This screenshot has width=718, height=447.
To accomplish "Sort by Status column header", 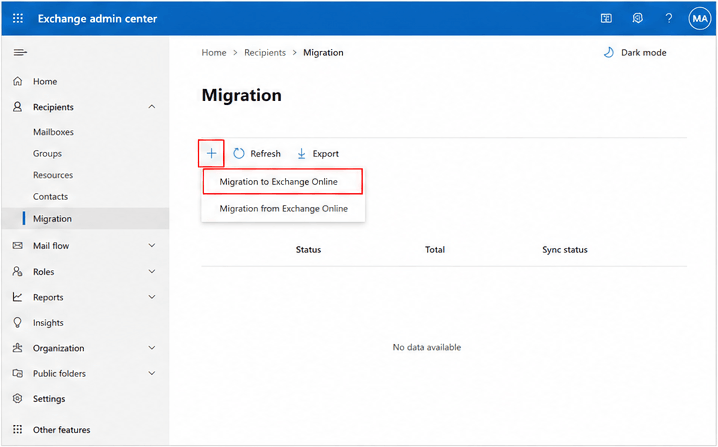I will 308,250.
